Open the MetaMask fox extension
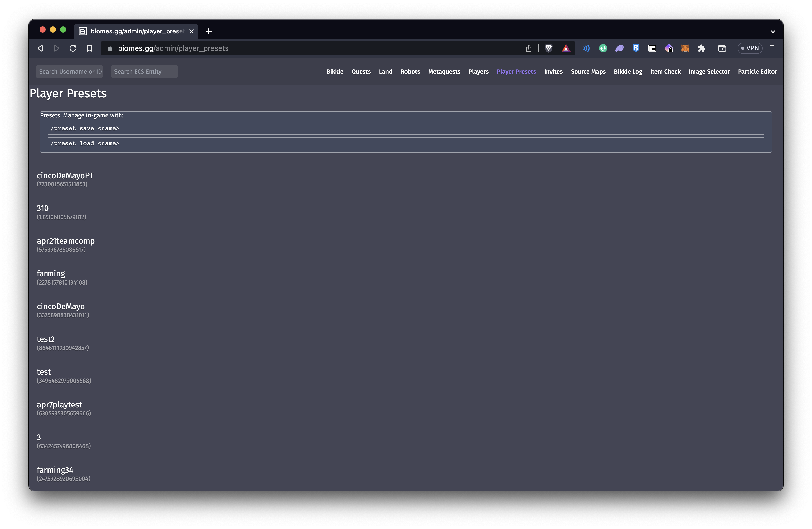Image resolution: width=812 pixels, height=529 pixels. pos(685,48)
